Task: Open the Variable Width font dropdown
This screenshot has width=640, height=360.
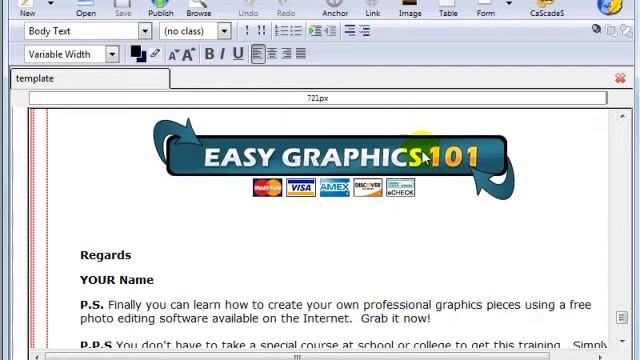Action: [112, 54]
